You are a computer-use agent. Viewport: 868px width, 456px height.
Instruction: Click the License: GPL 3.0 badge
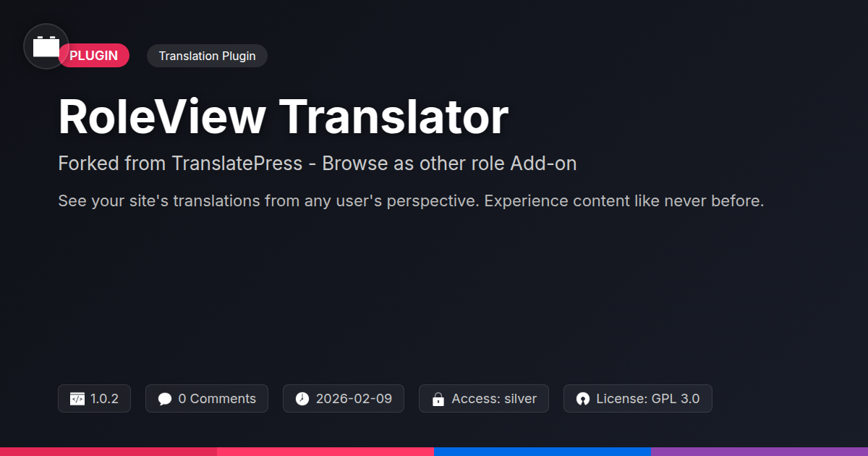pos(647,399)
